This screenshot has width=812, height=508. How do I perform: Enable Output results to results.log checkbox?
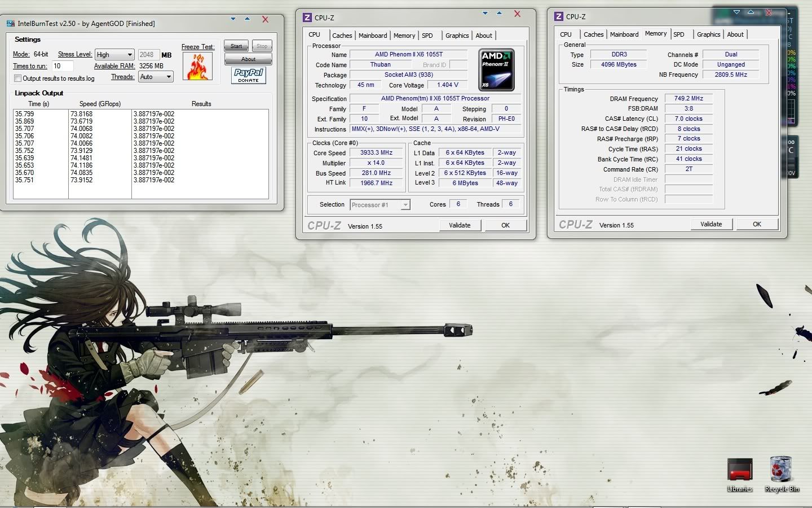tap(18, 78)
